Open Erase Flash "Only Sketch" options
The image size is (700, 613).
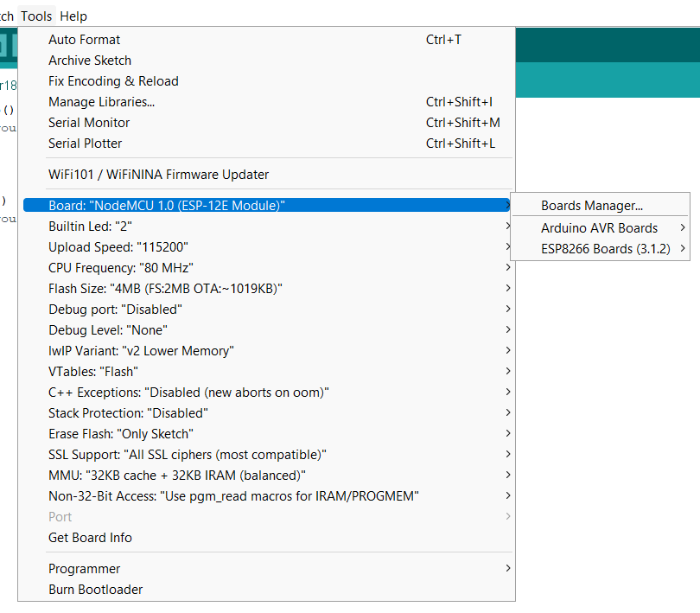tap(120, 434)
